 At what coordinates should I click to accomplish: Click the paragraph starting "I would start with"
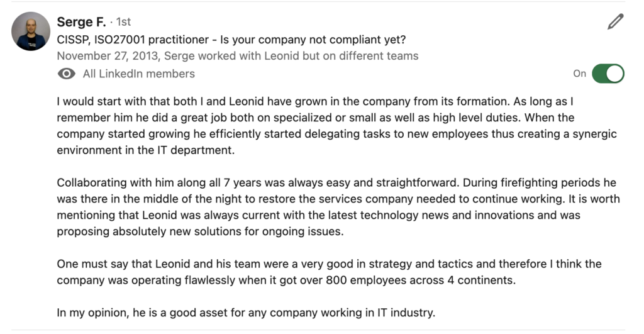tap(337, 126)
